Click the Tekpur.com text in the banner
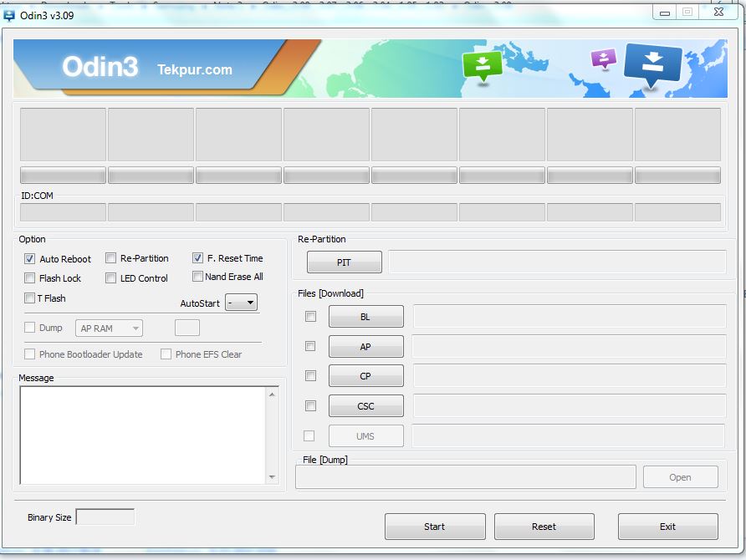Image resolution: width=746 pixels, height=560 pixels. [x=195, y=69]
